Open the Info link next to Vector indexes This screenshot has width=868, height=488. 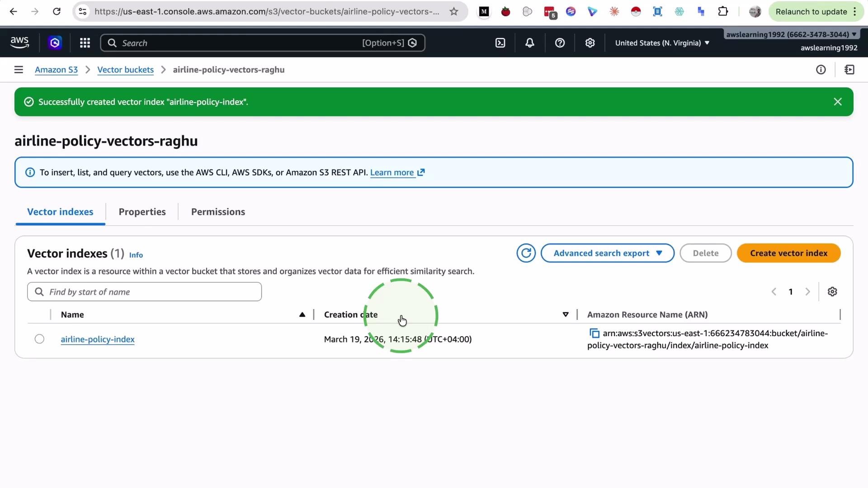(x=136, y=255)
